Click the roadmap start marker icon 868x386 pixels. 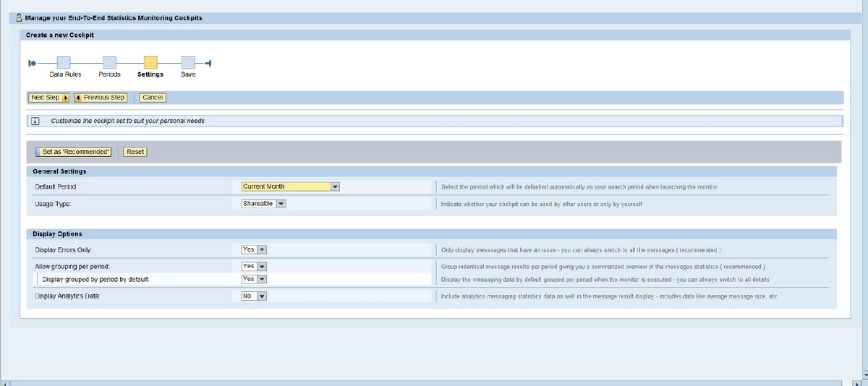pyautogui.click(x=32, y=64)
